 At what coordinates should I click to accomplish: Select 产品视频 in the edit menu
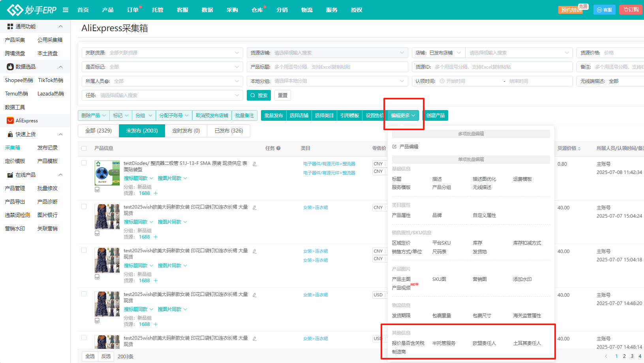click(x=401, y=288)
